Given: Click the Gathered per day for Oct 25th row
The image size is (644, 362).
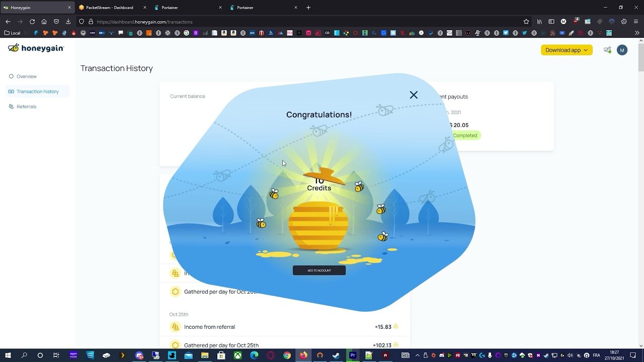Looking at the screenshot, I should pos(285,345).
